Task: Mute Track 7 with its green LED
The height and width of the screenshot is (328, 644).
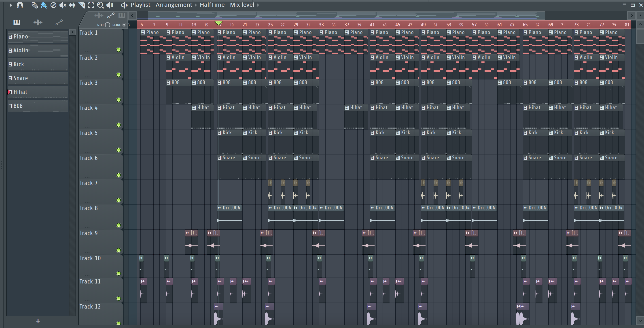Action: point(119,200)
